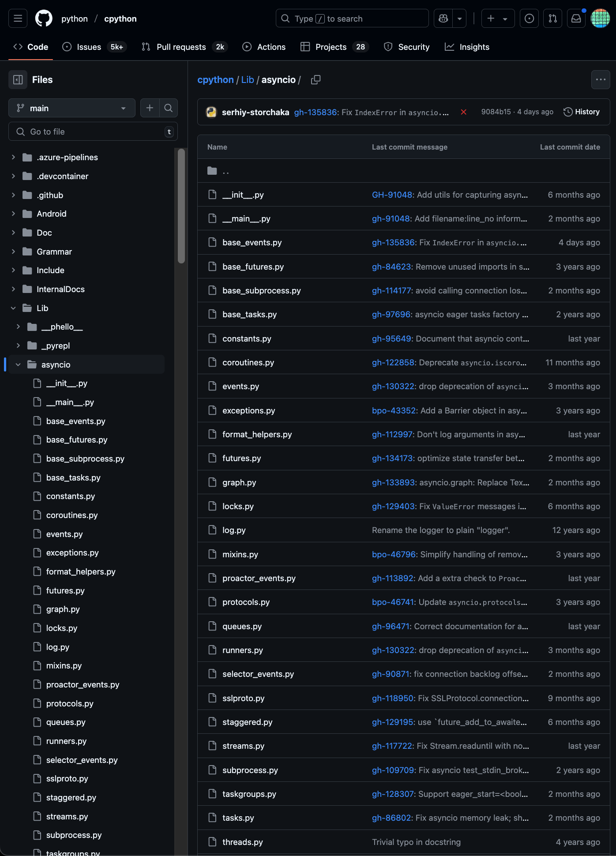Click the top search bar
The height and width of the screenshot is (856, 616).
coord(352,19)
